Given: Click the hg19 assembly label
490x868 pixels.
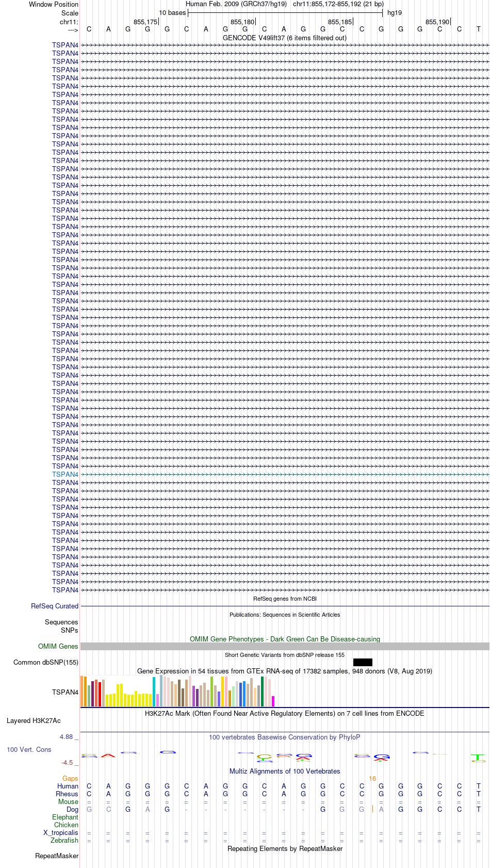Looking at the screenshot, I should click(x=395, y=13).
